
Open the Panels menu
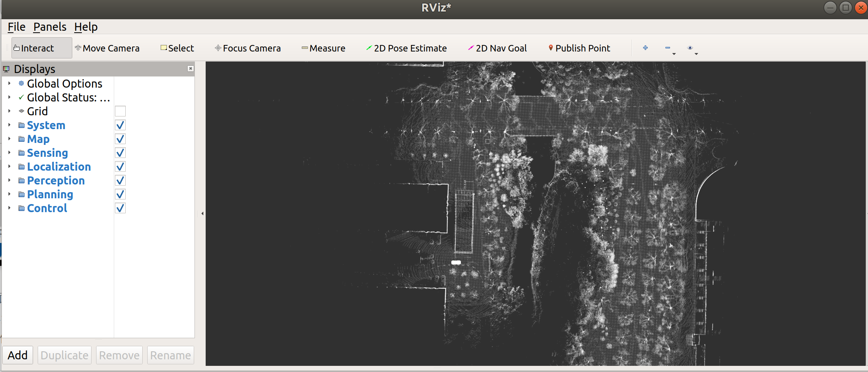[50, 27]
